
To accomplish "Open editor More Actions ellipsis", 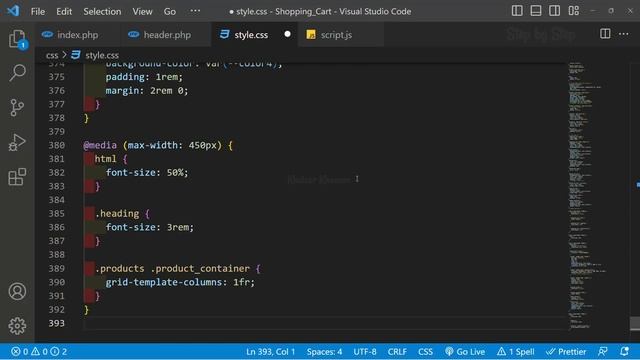I will point(624,34).
